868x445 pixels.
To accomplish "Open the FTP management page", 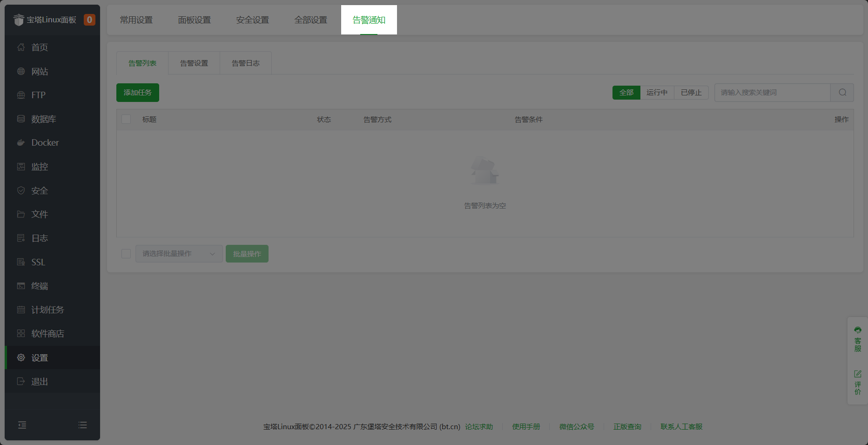I will (x=38, y=95).
